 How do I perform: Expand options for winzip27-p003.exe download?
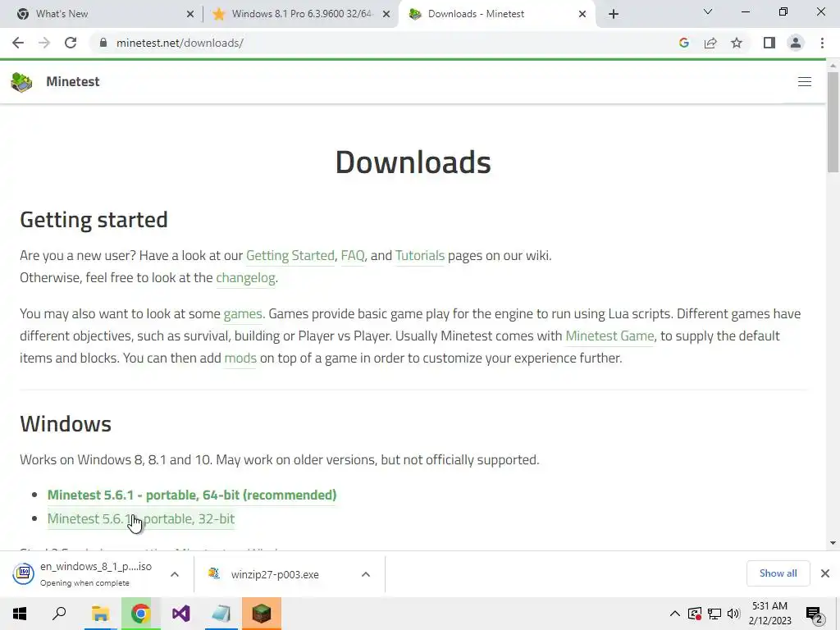[x=365, y=574]
